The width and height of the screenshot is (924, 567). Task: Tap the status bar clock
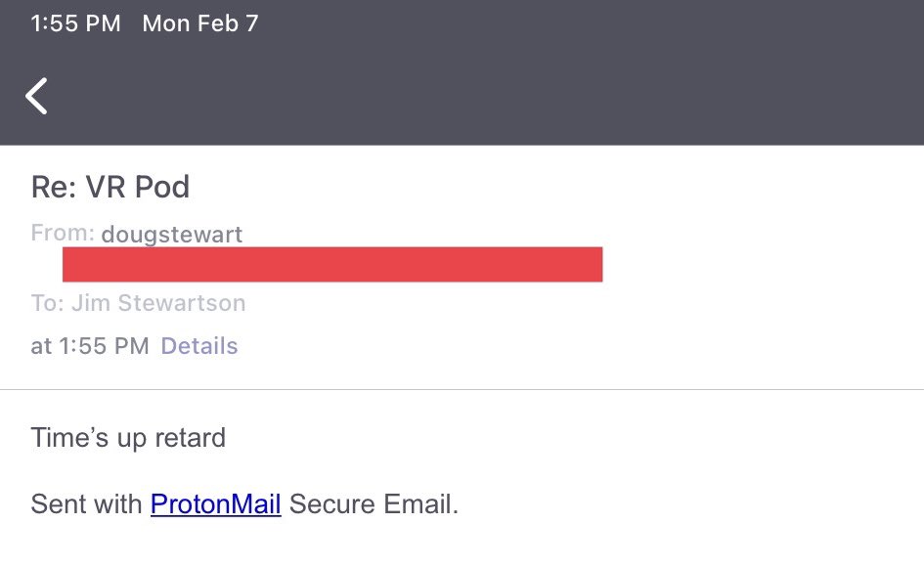75,23
